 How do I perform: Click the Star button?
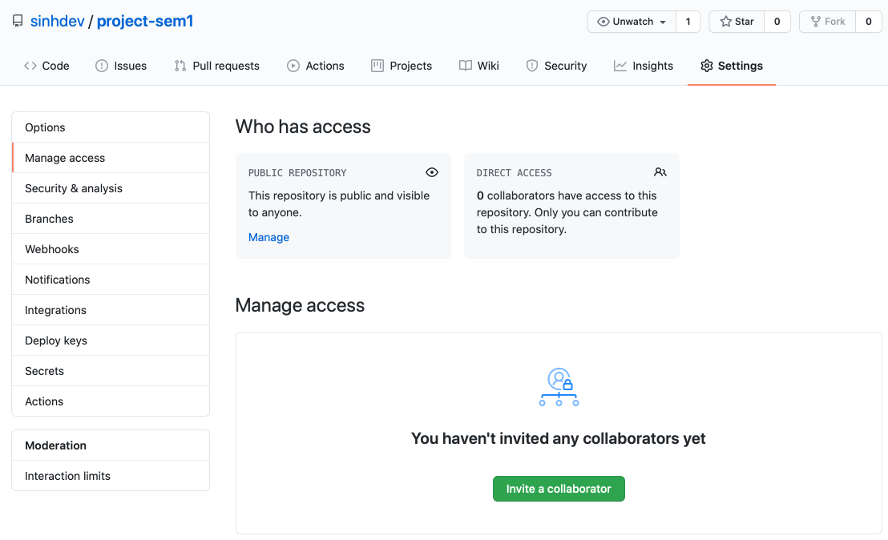[x=737, y=22]
